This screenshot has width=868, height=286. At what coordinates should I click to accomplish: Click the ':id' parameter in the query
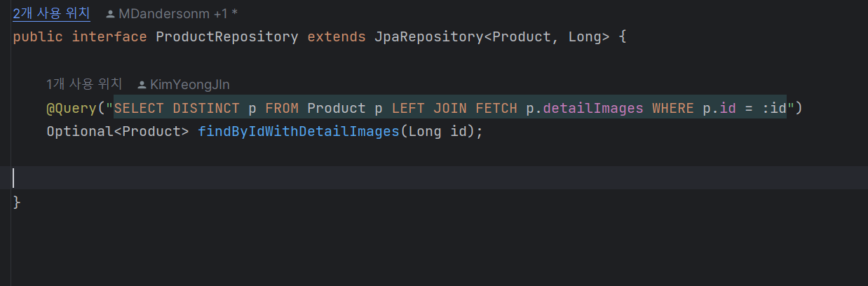click(x=774, y=109)
